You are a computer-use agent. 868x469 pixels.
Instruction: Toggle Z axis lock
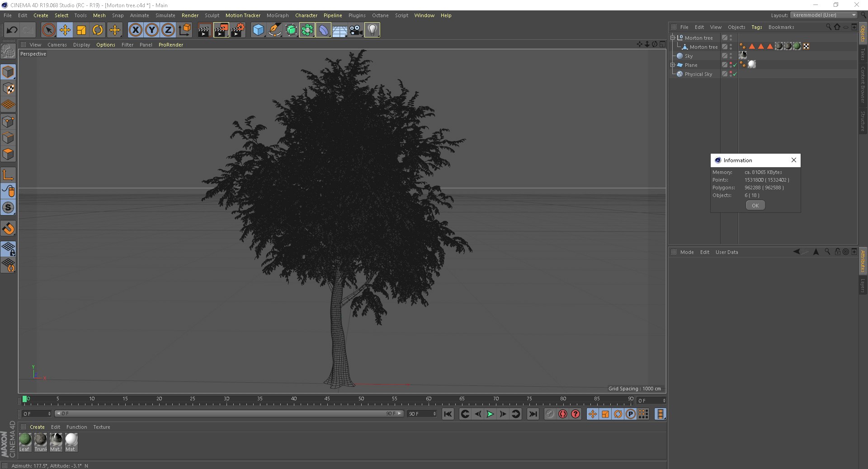[168, 30]
